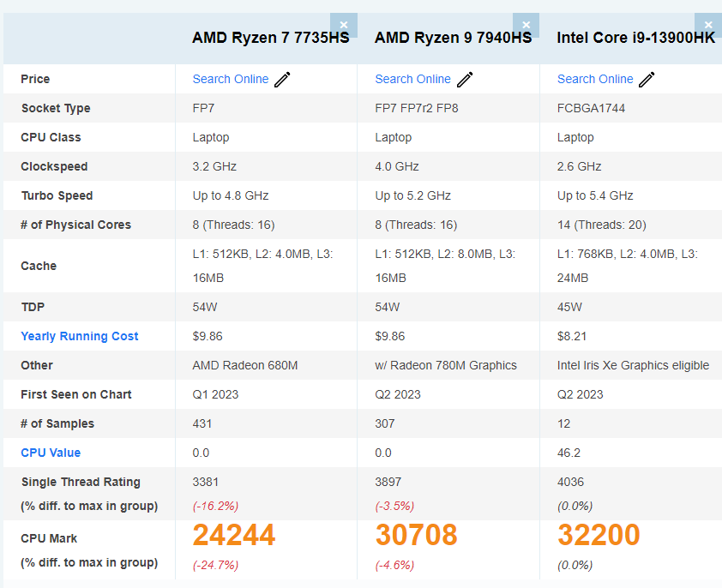
Task: Click the Cache row label
Action: [x=39, y=266]
